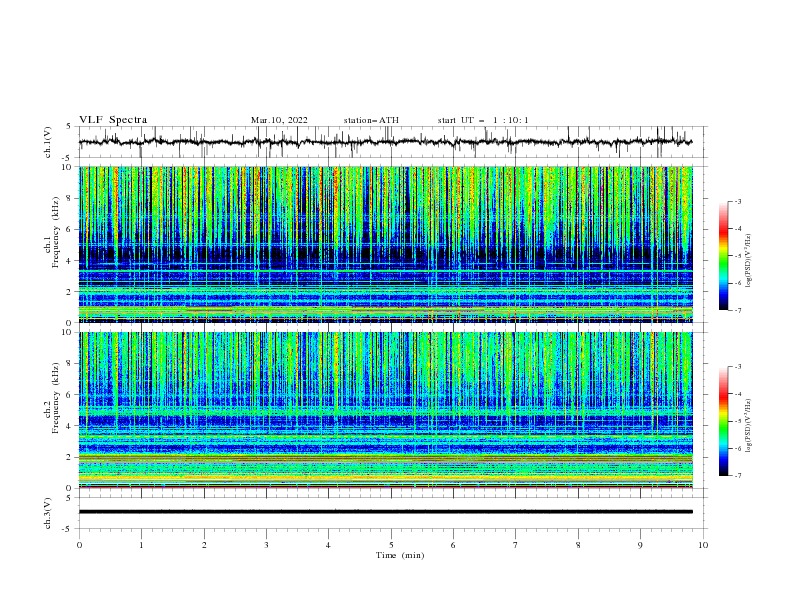The width and height of the screenshot is (792, 612).
Task: Click the ch.1 PSD color bar
Action: 724,256
